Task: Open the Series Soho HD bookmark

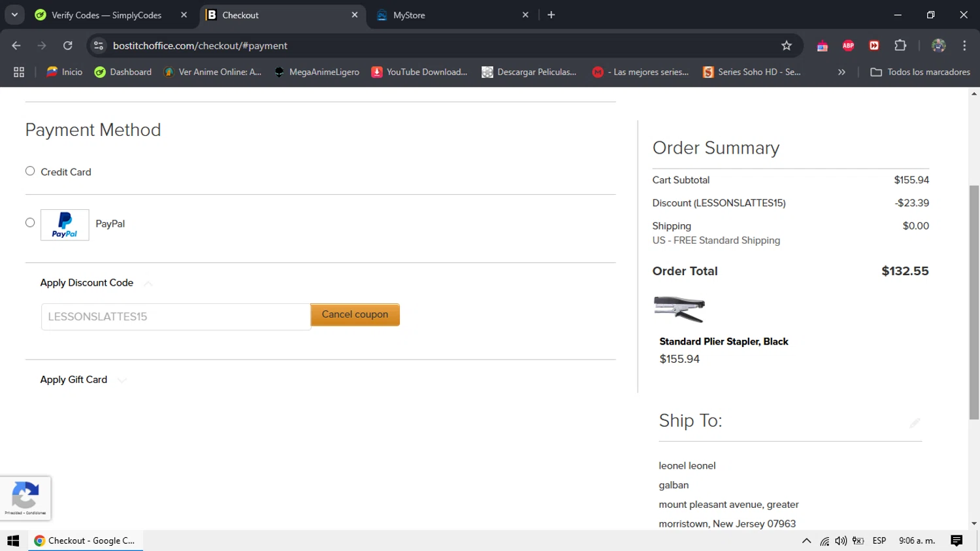Action: click(752, 72)
